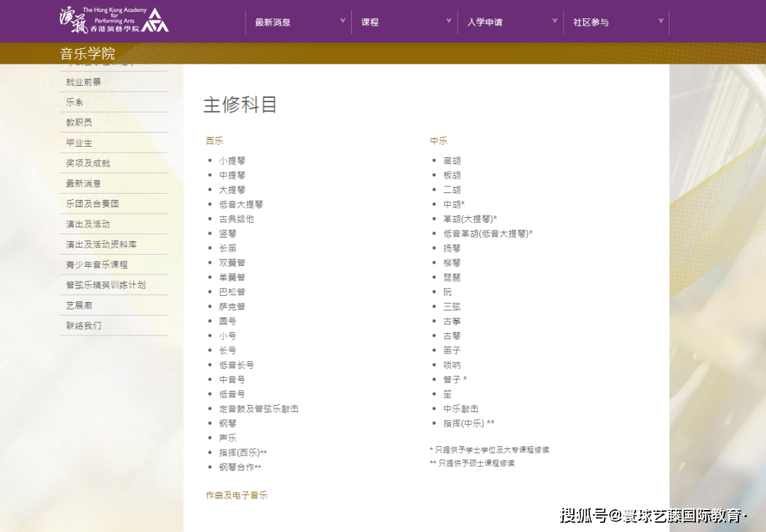Screen dimensions: 766x532
Task: Select 钢琴合作** list item
Action: point(240,467)
